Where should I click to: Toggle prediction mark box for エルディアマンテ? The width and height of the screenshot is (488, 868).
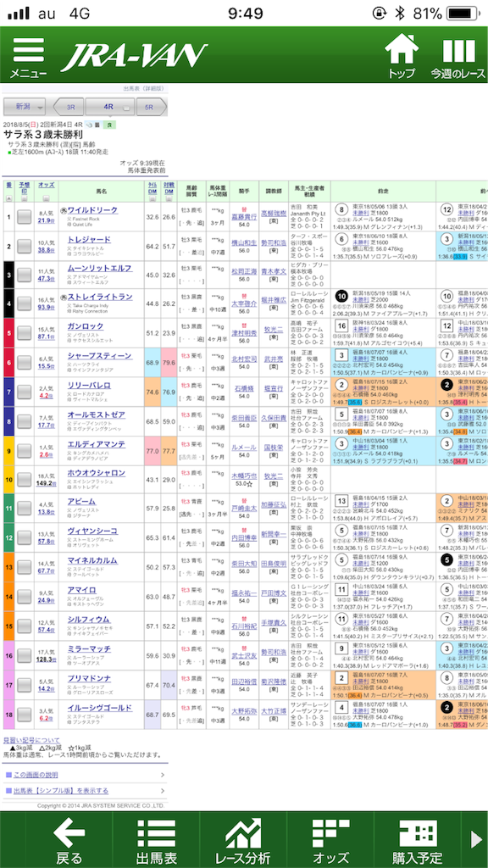tap(24, 450)
